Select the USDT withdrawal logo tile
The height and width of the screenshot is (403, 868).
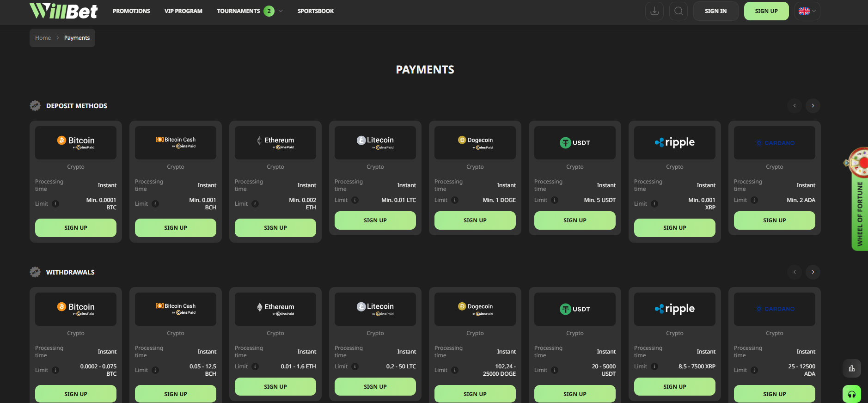click(575, 309)
